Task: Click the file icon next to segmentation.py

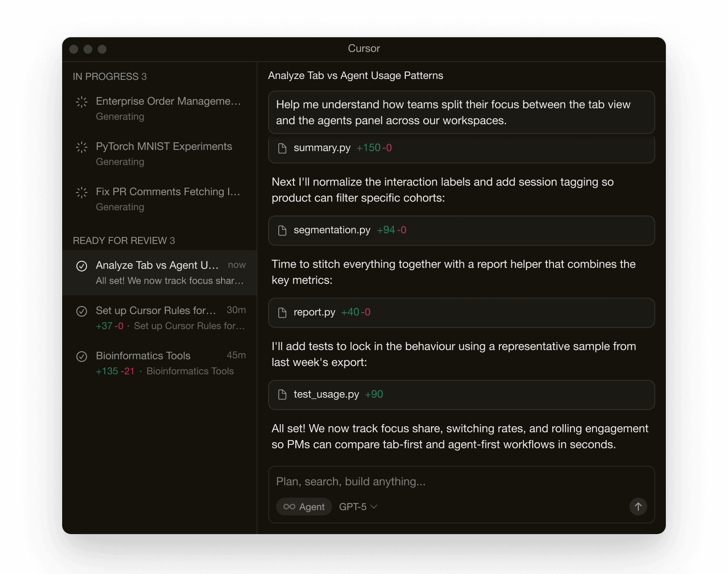Action: [282, 230]
